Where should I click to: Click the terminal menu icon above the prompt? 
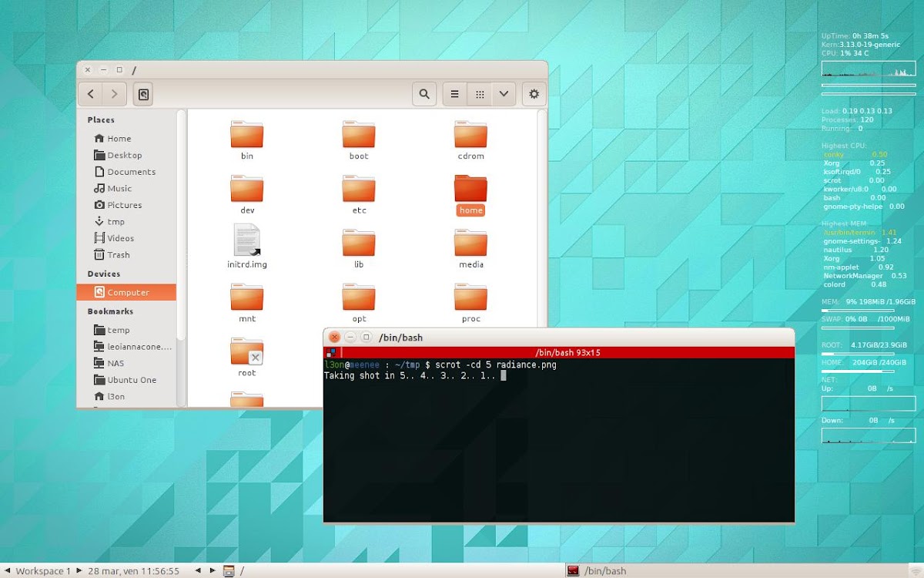pyautogui.click(x=330, y=352)
